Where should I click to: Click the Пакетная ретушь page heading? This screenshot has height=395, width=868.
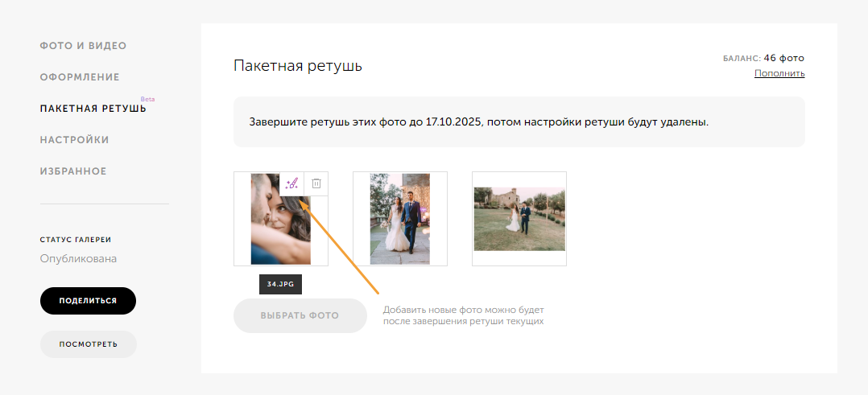[298, 66]
